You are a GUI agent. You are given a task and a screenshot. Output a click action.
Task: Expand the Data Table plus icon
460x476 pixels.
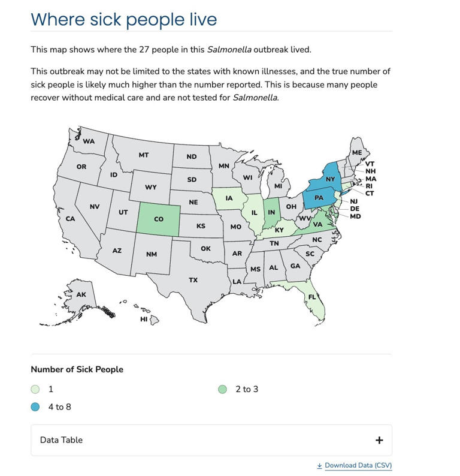(x=379, y=440)
